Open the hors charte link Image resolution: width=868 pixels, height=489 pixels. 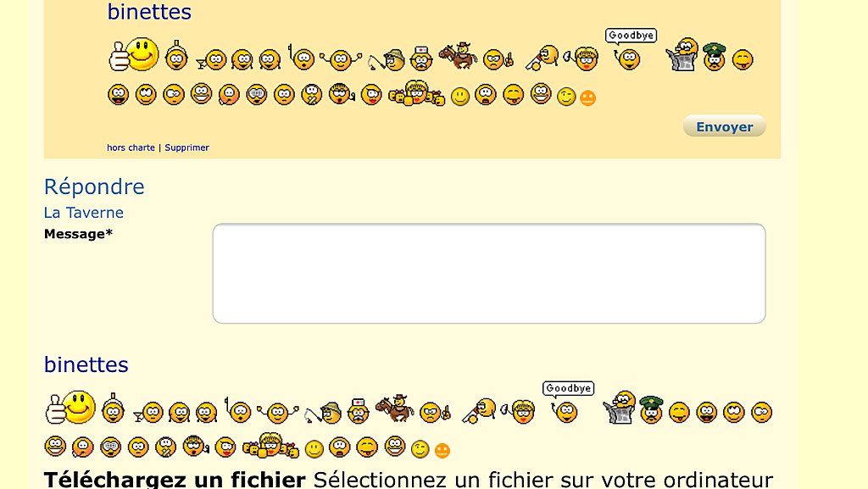pyautogui.click(x=131, y=147)
